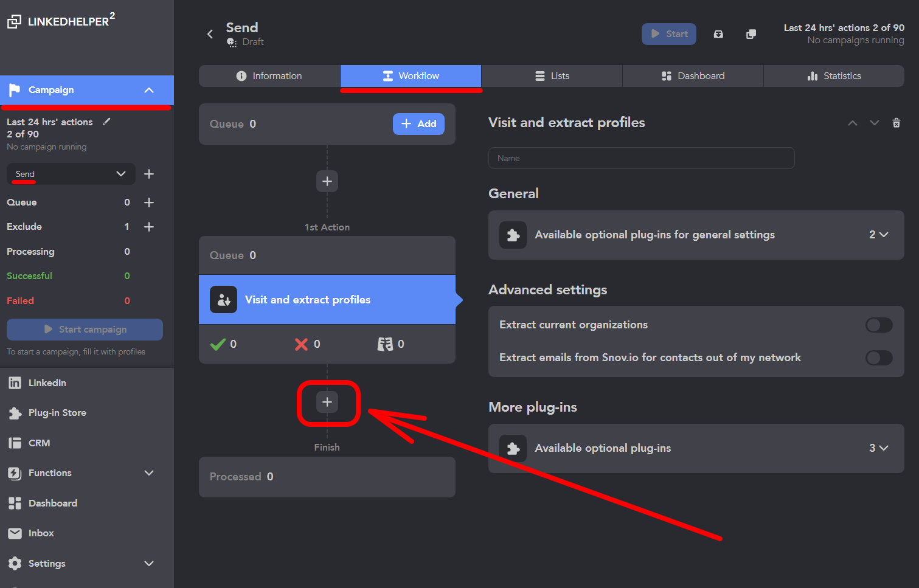The width and height of the screenshot is (919, 588).
Task: Click the back arrow beside Send title
Action: pos(210,34)
